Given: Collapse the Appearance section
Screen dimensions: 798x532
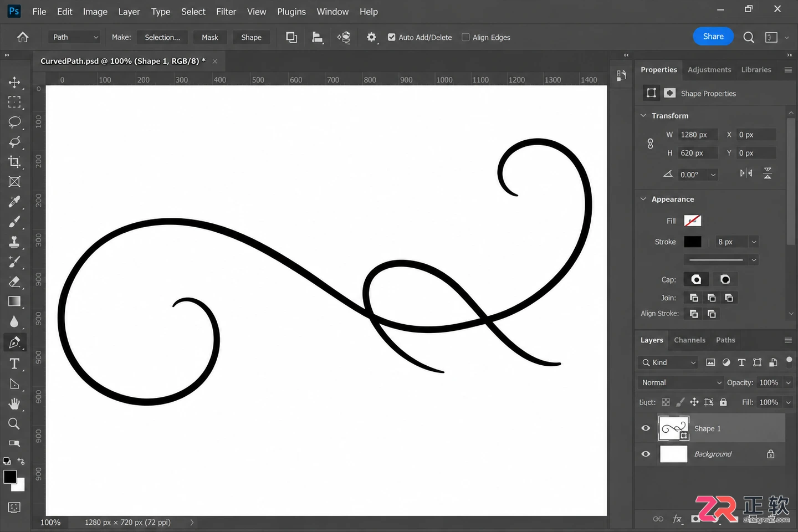Looking at the screenshot, I should pos(643,199).
